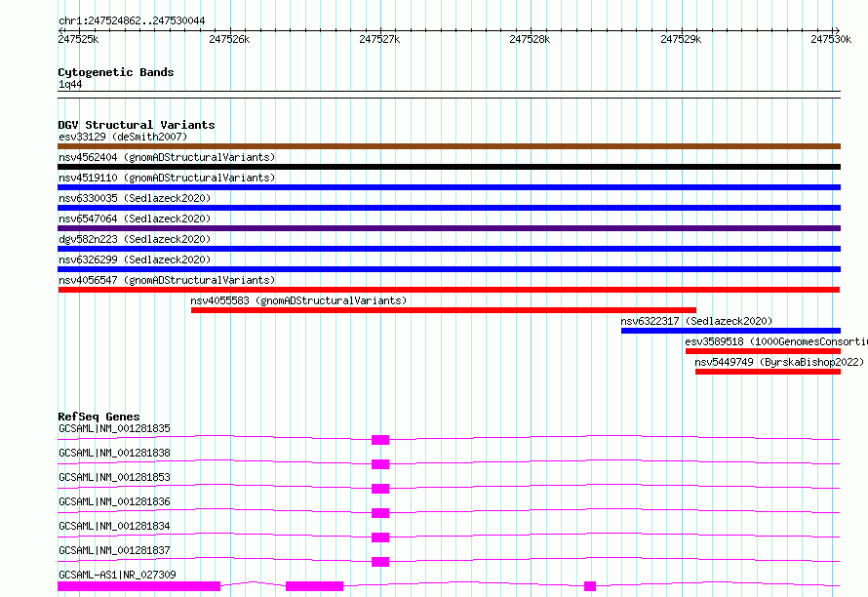This screenshot has height=597, width=868.
Task: Click the 247525k ruler tick label
Action: 78,39
